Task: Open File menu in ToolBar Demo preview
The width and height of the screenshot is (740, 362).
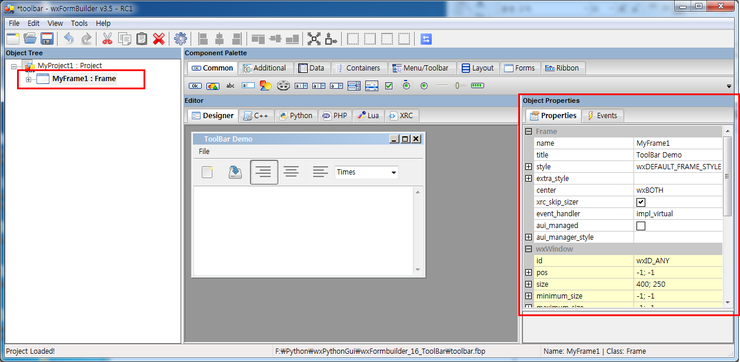Action: 204,152
